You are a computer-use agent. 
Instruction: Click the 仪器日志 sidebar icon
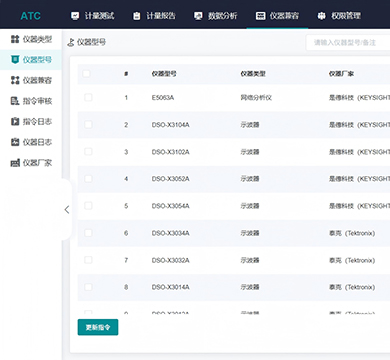pyautogui.click(x=15, y=142)
